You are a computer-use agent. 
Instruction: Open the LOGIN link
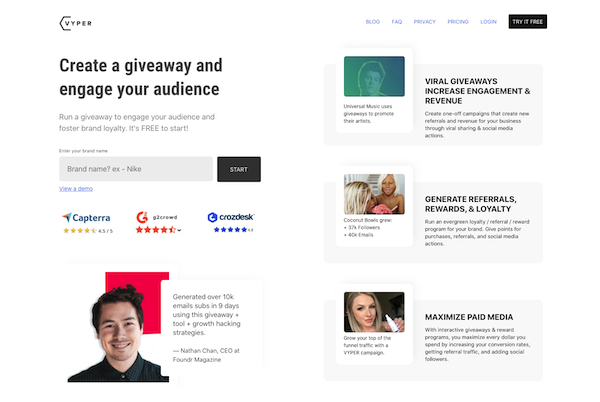point(488,22)
